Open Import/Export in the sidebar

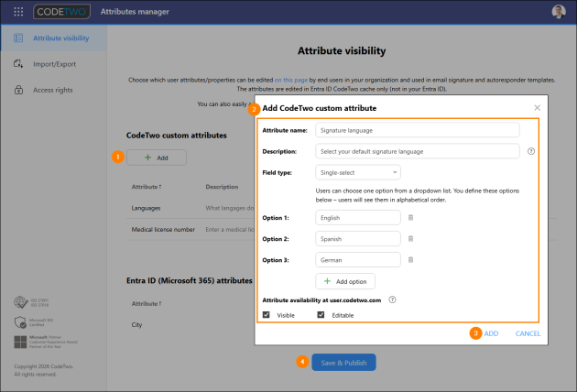[54, 64]
